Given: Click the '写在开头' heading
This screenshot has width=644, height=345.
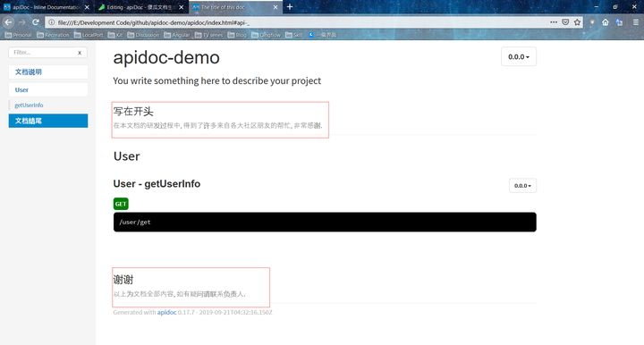Looking at the screenshot, I should tap(133, 111).
